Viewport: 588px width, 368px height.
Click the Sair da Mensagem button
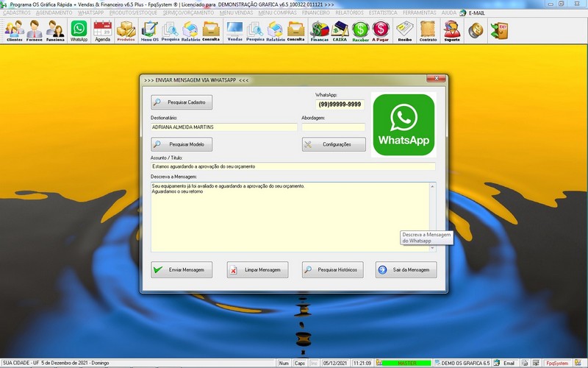pos(406,269)
